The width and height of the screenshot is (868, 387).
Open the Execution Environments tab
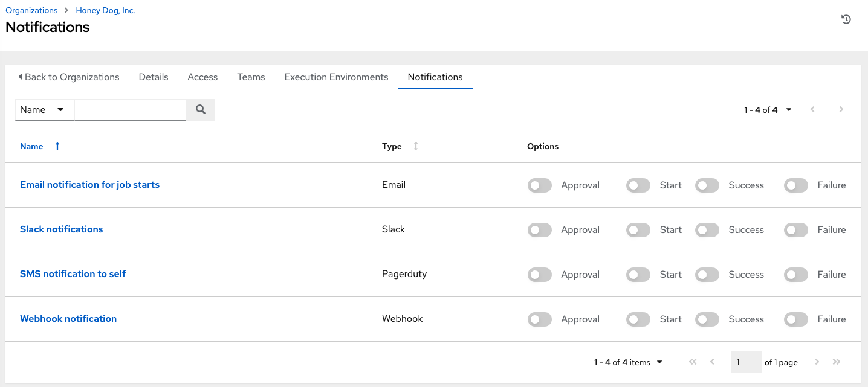[336, 77]
